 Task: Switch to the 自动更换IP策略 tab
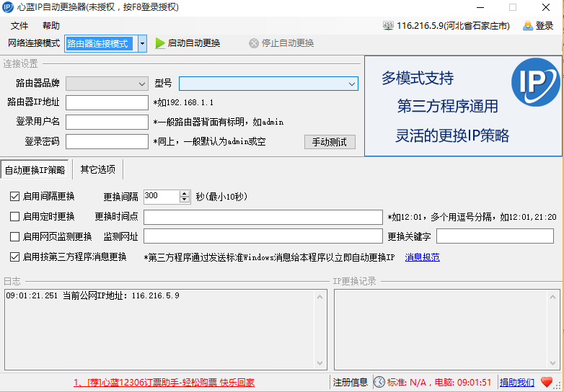coord(35,169)
